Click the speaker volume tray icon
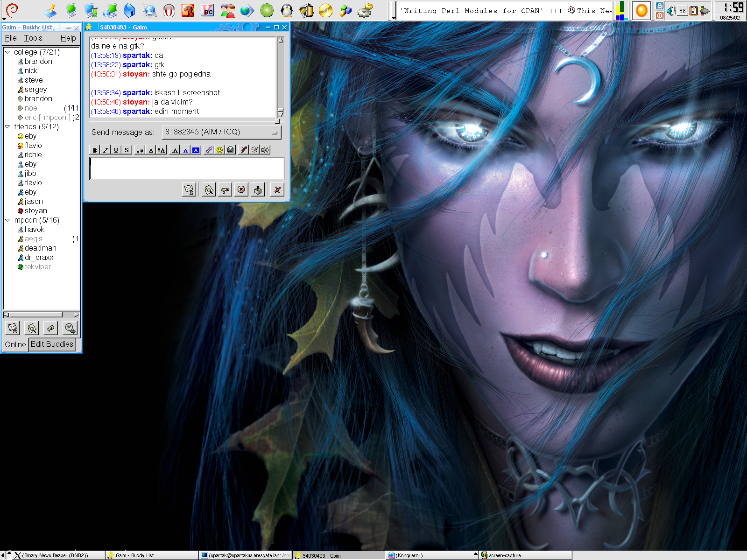The height and width of the screenshot is (560, 747). pyautogui.click(x=671, y=11)
